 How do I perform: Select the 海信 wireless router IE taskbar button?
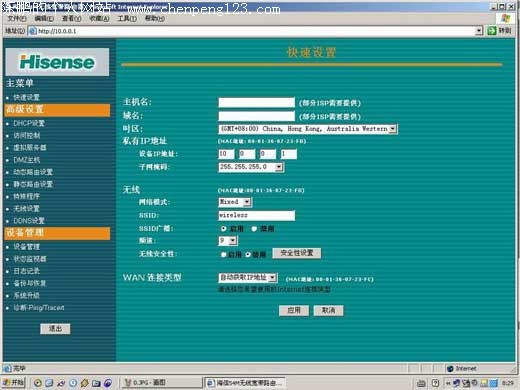coord(246,383)
